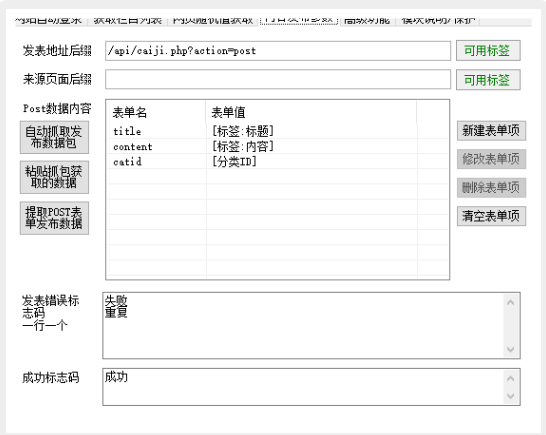The image size is (546, 435).
Task: Click the 新建表单项 button
Action: coord(491,131)
